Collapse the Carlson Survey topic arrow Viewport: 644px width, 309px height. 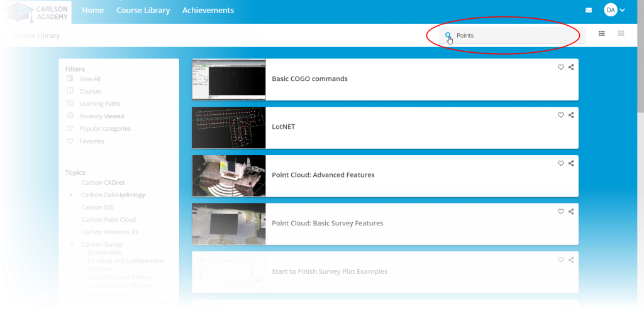(x=72, y=244)
